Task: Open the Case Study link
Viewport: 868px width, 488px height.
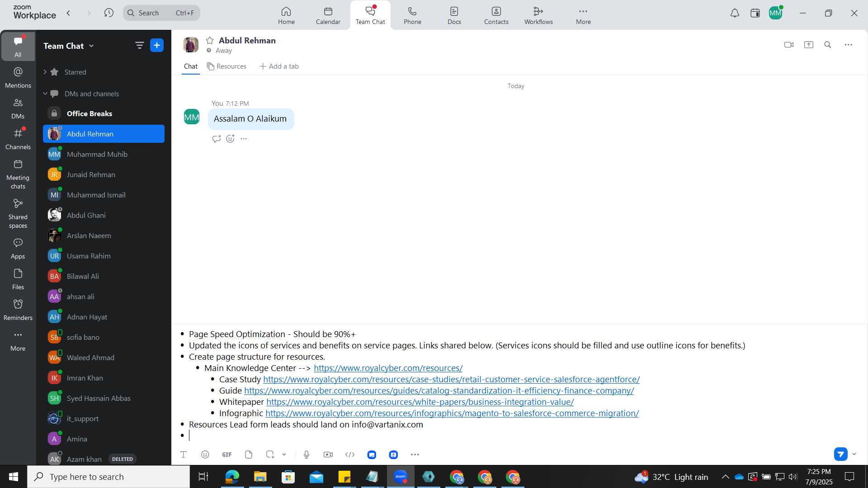Action: 451,380
